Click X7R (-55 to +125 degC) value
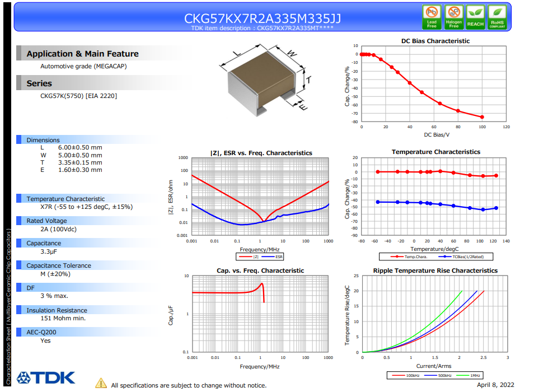The width and height of the screenshot is (534, 392). click(87, 207)
